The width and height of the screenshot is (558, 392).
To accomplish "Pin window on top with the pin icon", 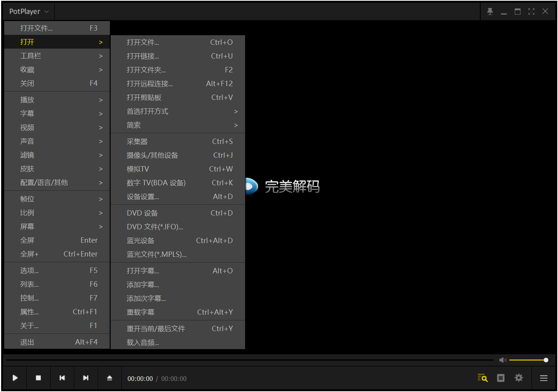I will tap(490, 11).
